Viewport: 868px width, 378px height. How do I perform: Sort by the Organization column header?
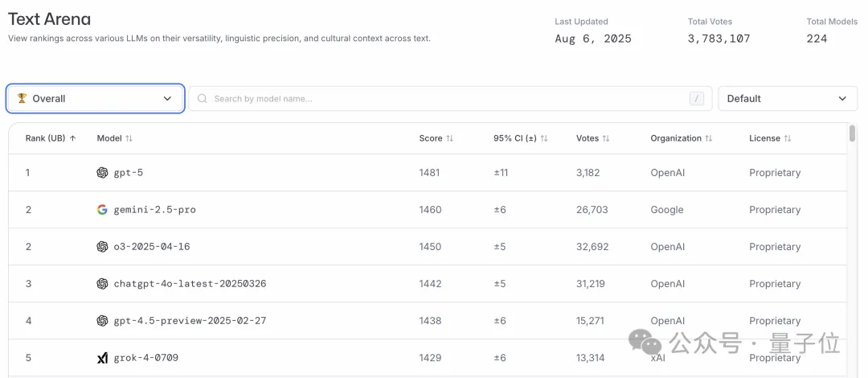[708, 138]
